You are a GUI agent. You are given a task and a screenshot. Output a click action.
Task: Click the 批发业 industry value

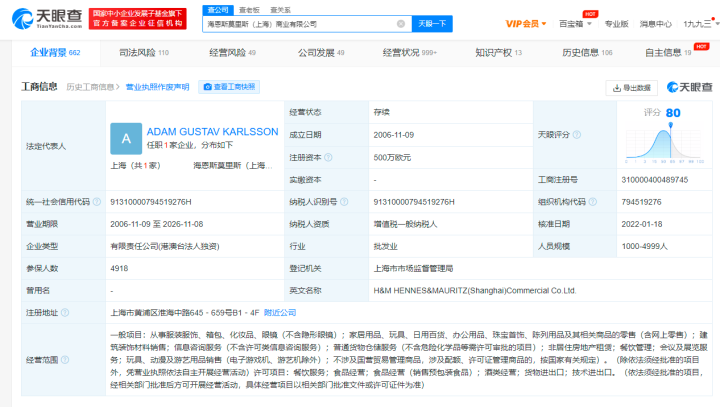pyautogui.click(x=385, y=246)
